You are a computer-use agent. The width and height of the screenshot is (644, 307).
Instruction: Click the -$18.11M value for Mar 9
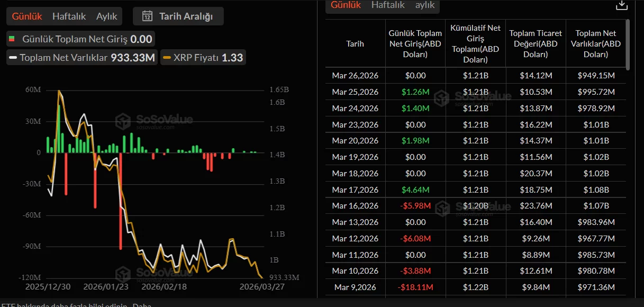415,287
